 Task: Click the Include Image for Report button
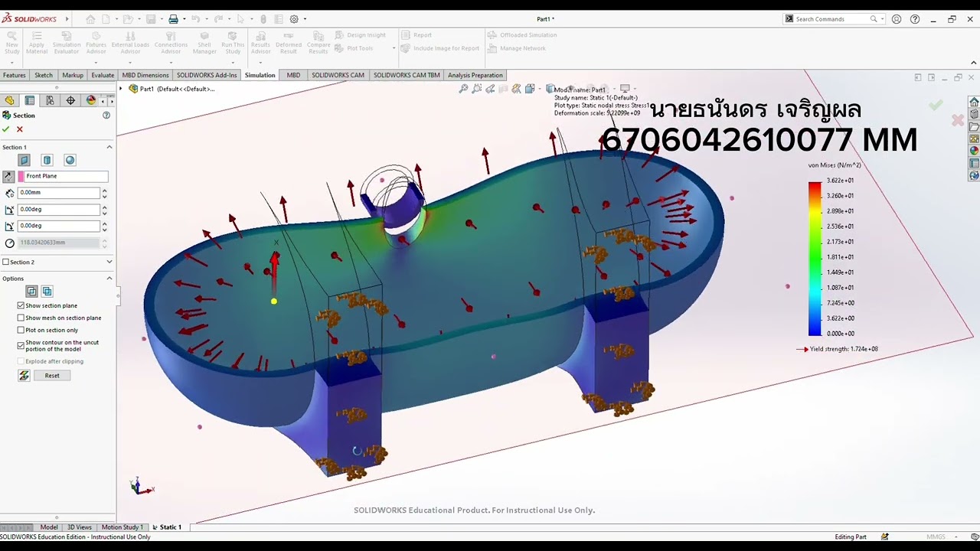[440, 48]
